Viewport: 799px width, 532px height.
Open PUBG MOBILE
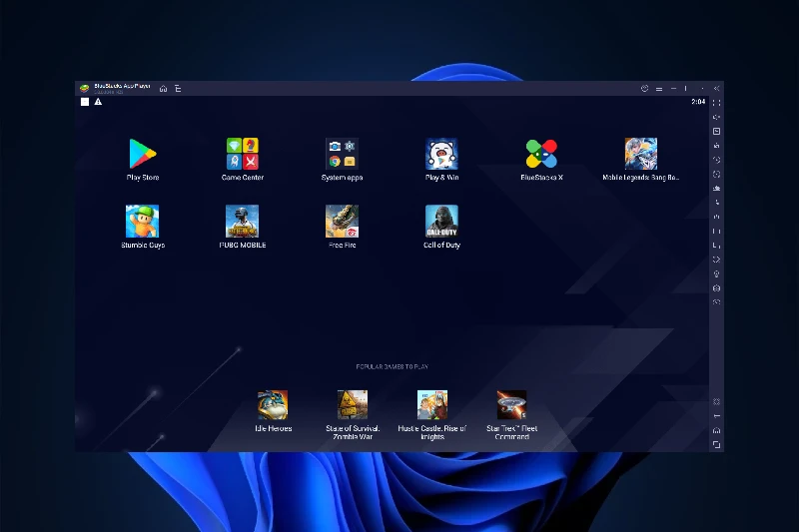click(242, 221)
